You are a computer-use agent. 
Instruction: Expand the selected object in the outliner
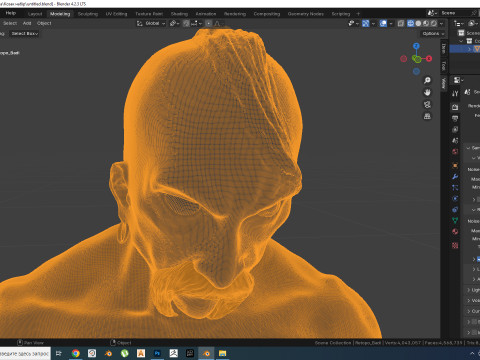coord(469,49)
